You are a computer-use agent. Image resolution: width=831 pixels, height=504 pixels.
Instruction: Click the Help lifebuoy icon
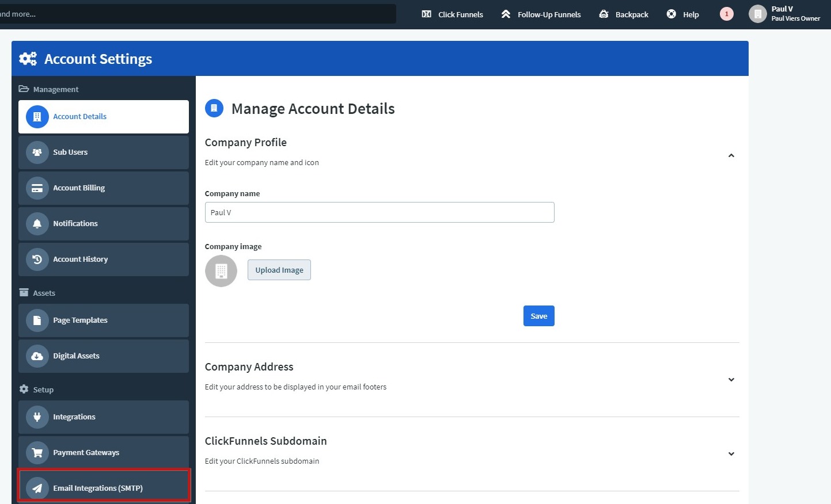671,14
